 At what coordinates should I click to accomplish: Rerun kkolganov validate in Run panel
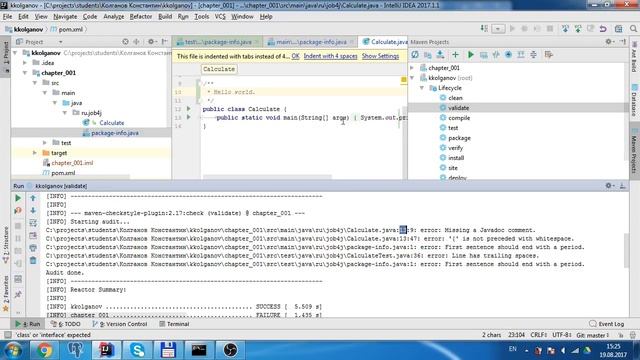pyautogui.click(x=18, y=198)
